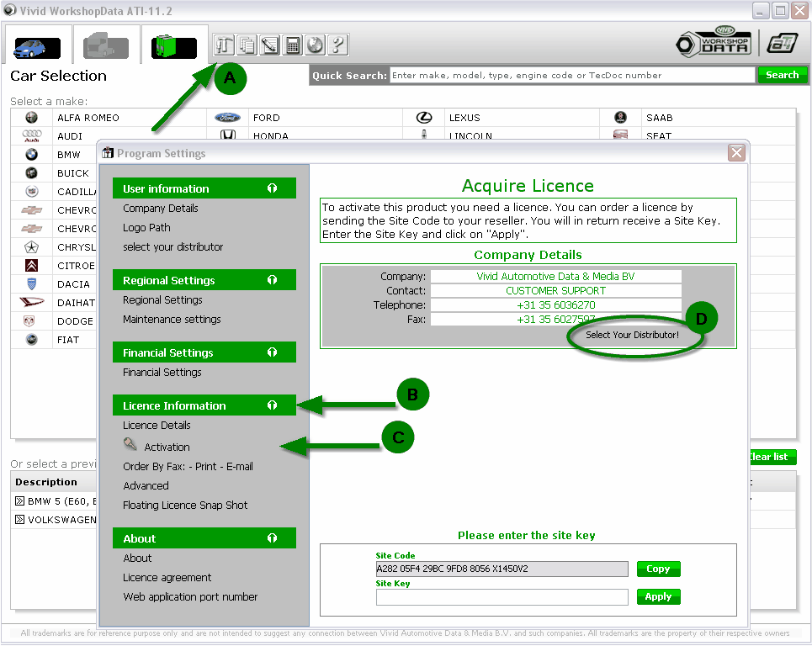Open Licence Details
812x646 pixels.
157,426
